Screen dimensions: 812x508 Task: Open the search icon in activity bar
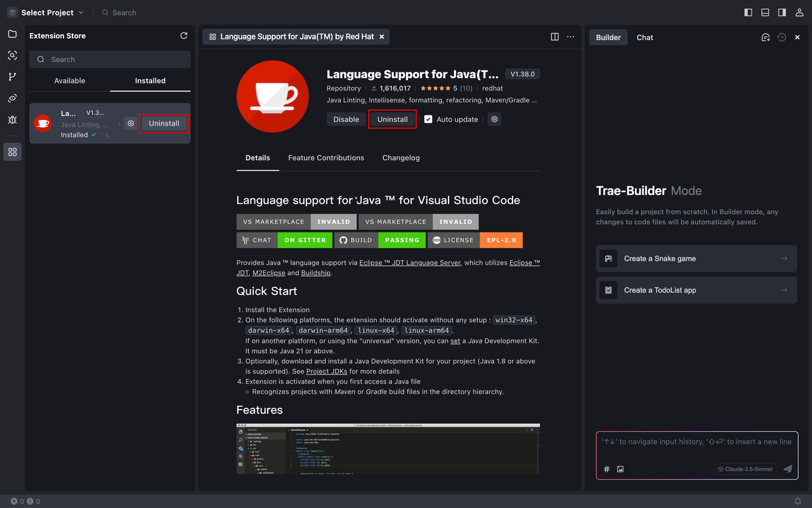coord(12,55)
